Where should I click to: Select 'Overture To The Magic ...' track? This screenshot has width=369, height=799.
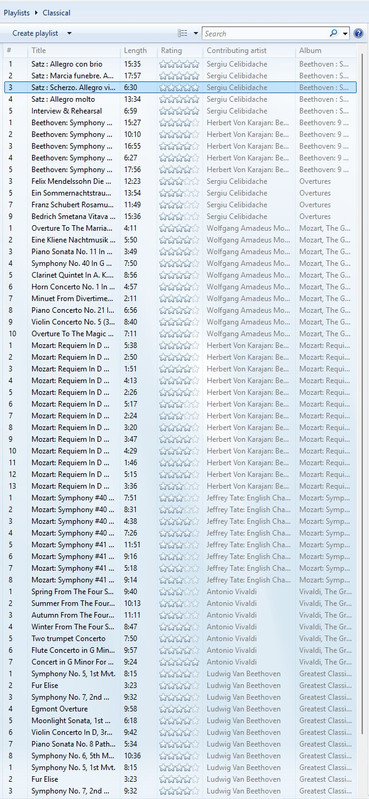[180, 334]
